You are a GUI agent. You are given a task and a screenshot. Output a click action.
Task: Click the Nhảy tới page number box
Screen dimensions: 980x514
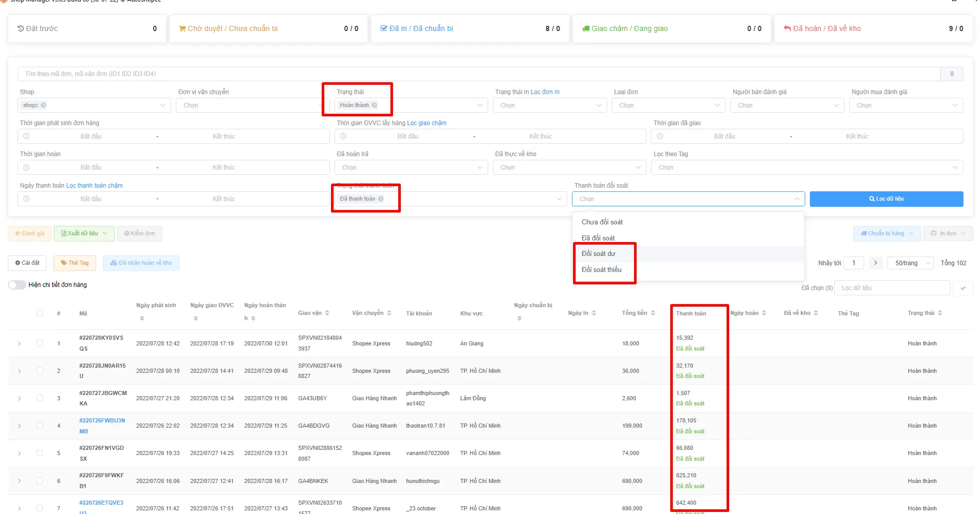pyautogui.click(x=854, y=263)
